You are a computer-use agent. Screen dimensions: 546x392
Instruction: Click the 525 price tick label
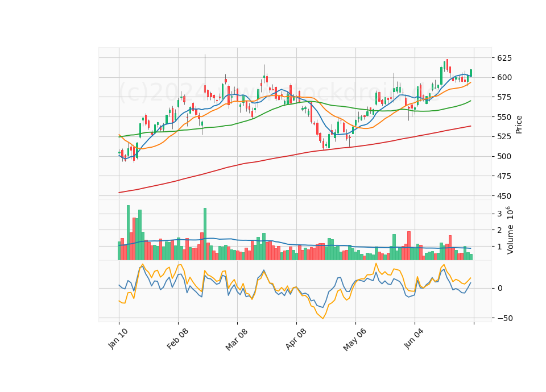pyautogui.click(x=504, y=137)
